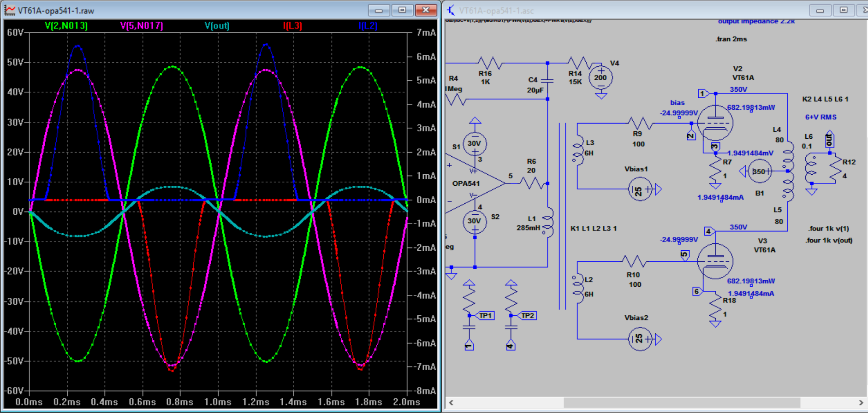Select the R14 15K resistor
The height and width of the screenshot is (413, 868).
click(x=580, y=63)
